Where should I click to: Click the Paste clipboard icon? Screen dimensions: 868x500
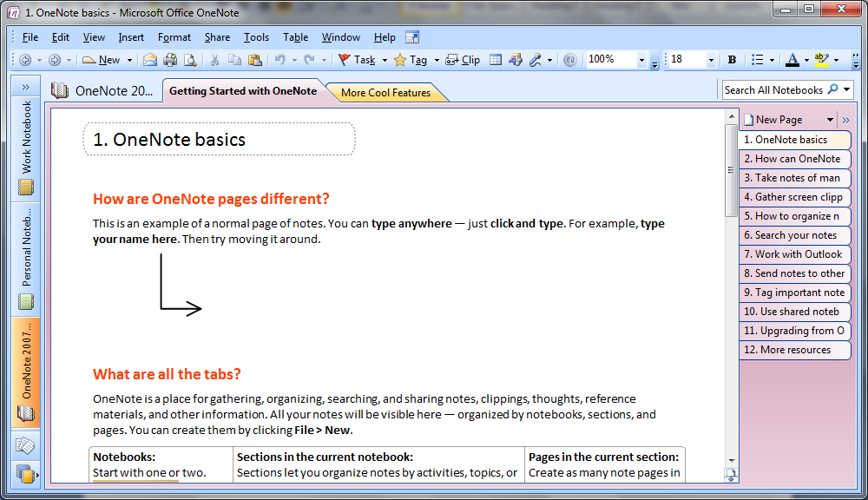254,60
